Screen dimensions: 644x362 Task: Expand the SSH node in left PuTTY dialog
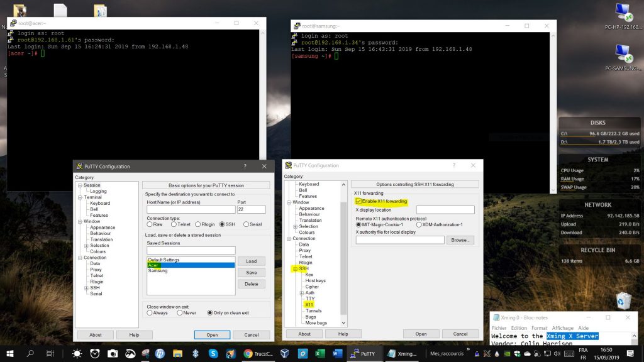click(86, 288)
